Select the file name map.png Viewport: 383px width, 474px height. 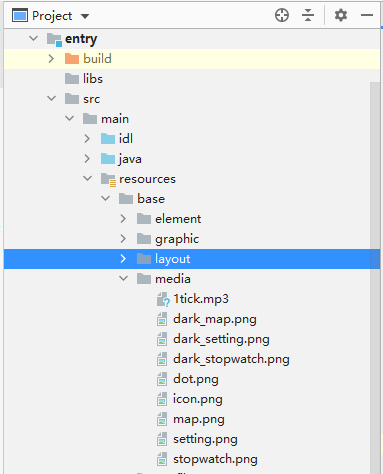click(199, 419)
